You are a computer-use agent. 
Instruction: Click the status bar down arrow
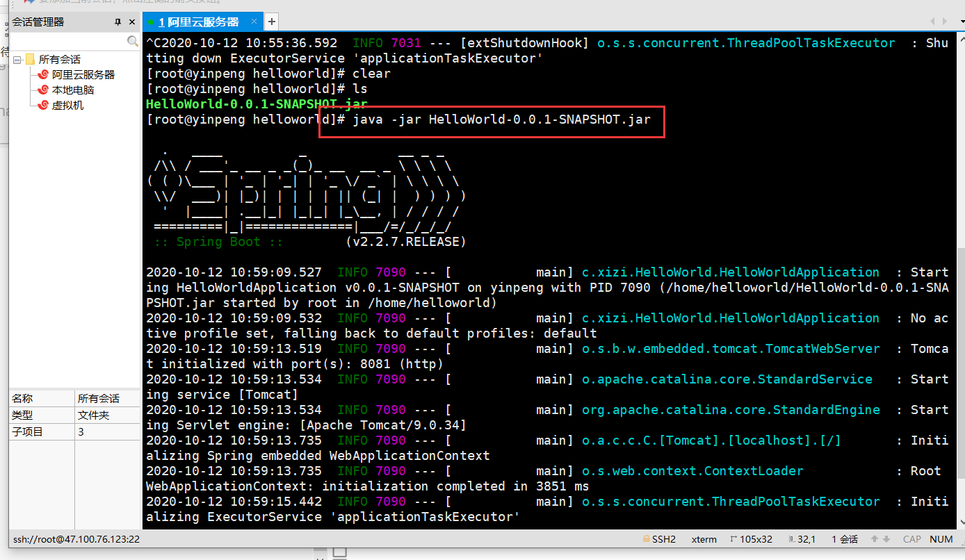(x=886, y=539)
